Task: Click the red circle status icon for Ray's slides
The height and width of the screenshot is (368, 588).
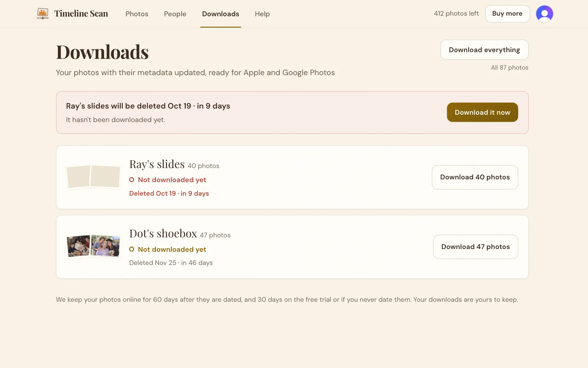Action: (x=132, y=180)
